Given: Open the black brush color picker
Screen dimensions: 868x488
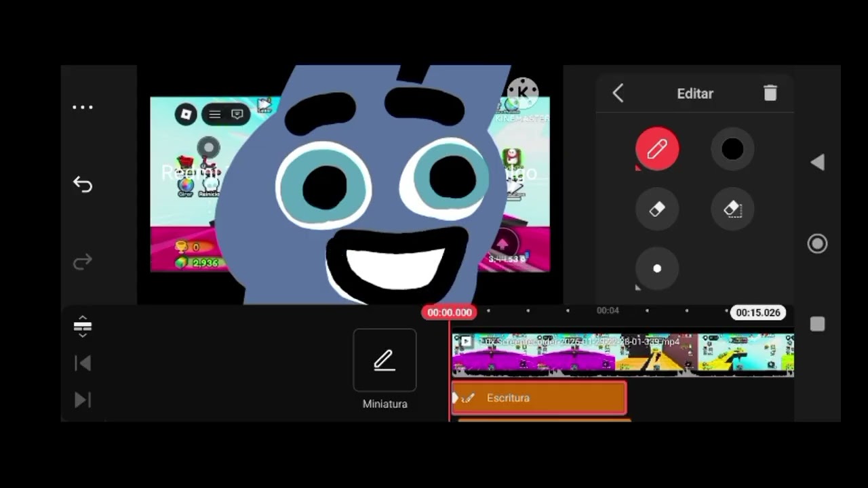Looking at the screenshot, I should [732, 149].
